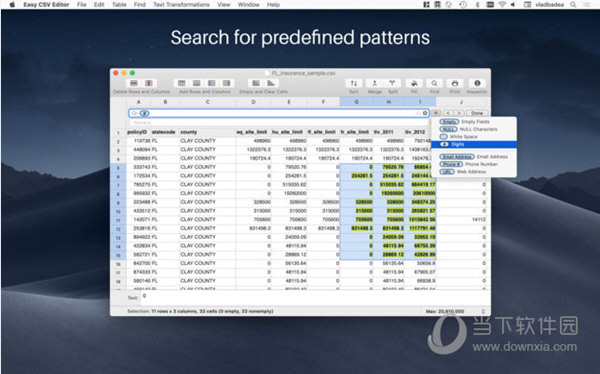Click the Wi-Fi menu bar icon

pos(502,5)
